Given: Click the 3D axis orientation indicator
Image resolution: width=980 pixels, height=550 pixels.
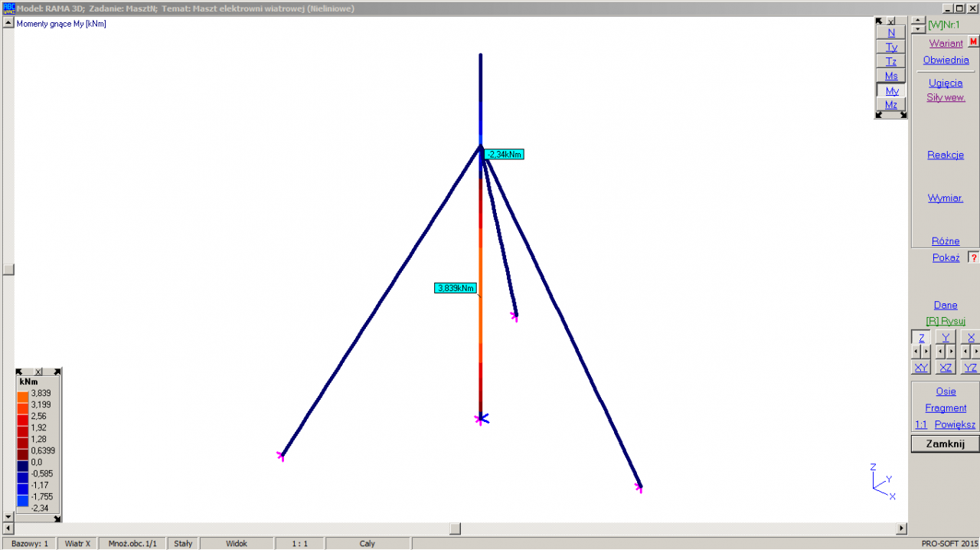Looking at the screenshot, I should coord(882,482).
